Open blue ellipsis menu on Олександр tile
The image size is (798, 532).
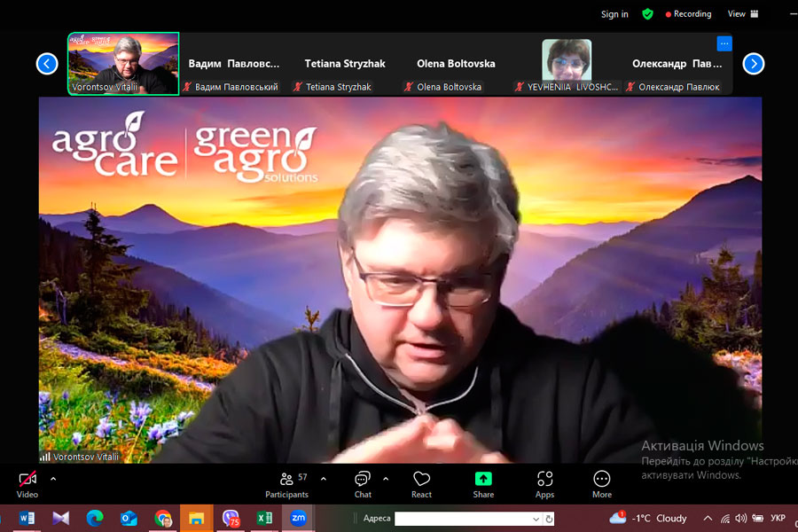pos(724,43)
